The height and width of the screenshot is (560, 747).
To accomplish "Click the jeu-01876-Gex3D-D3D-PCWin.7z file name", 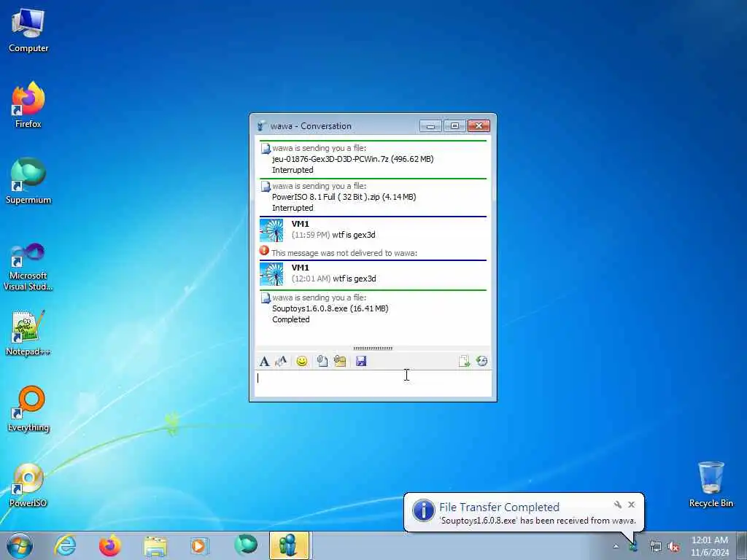I will click(x=330, y=159).
